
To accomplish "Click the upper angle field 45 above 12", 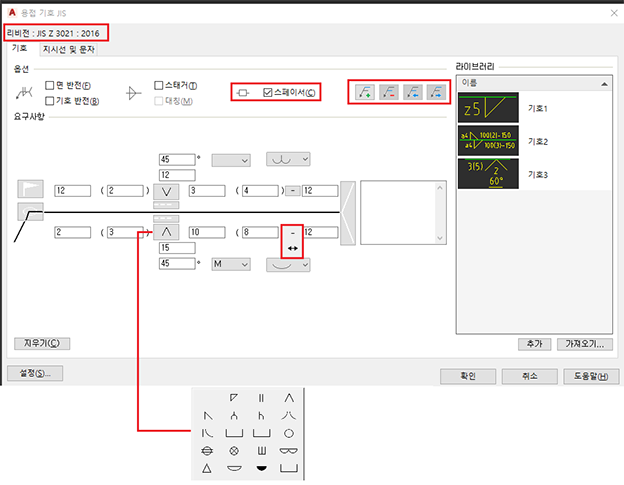I will 177,160.
